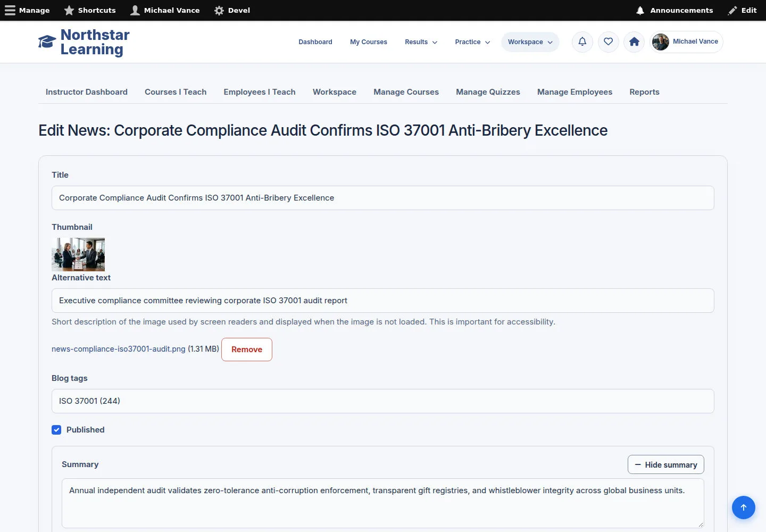Click the compliance thumbnail image

(78, 254)
